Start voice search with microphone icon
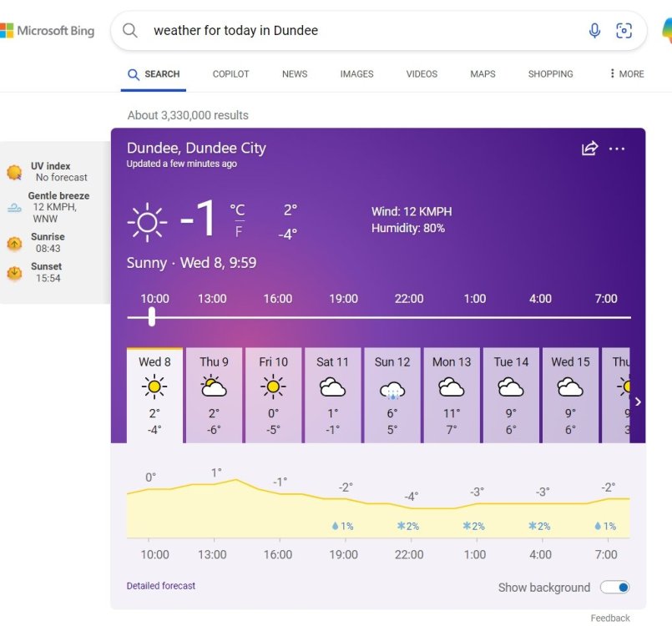 594,30
